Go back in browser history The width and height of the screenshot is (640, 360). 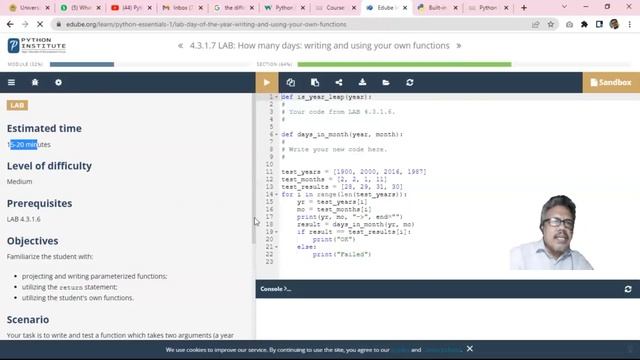click(10, 24)
